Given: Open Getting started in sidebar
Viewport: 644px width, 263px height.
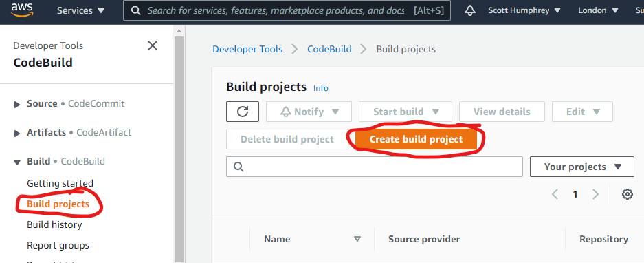Looking at the screenshot, I should 60,183.
